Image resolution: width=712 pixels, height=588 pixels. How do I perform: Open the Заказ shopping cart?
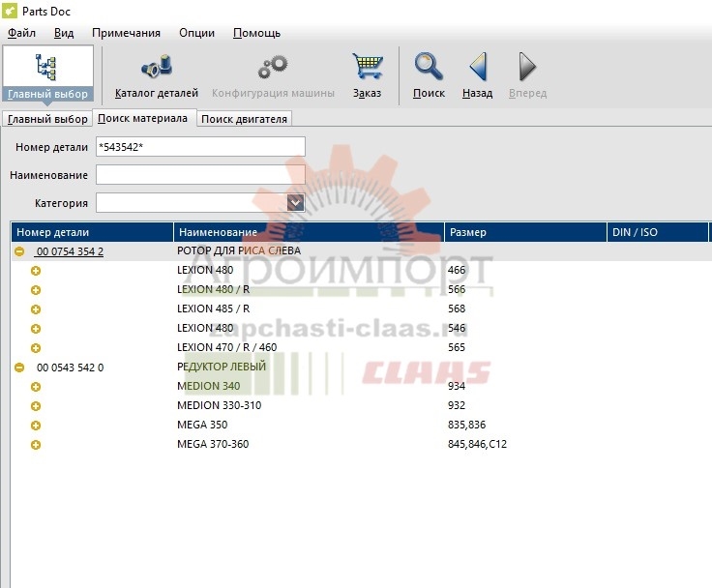[368, 76]
